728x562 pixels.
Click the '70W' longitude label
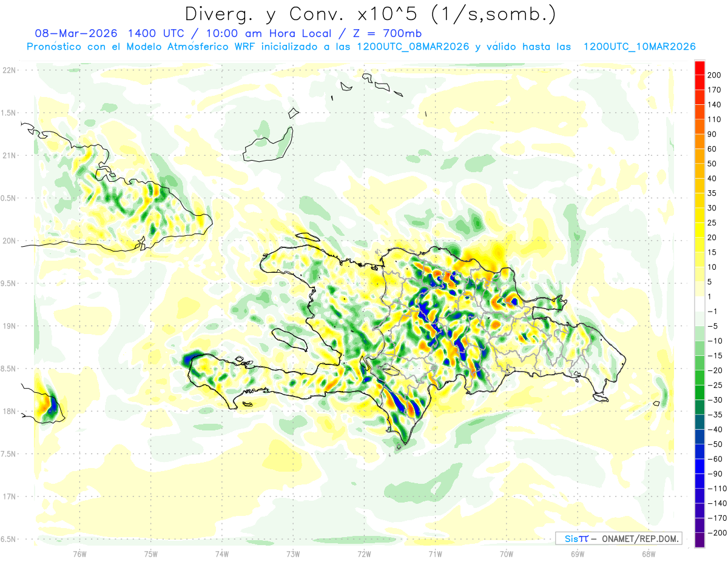pyautogui.click(x=507, y=554)
